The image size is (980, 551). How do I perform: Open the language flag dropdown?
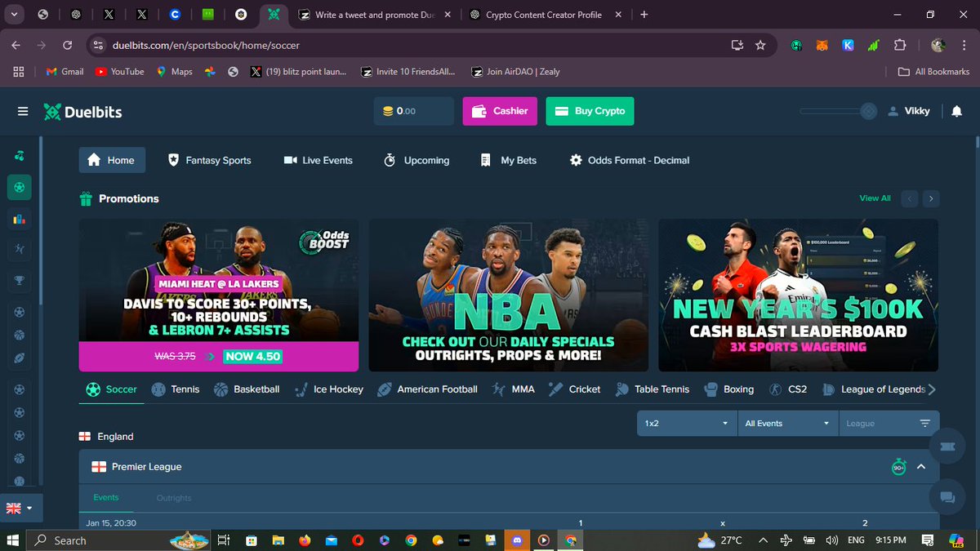(x=20, y=508)
